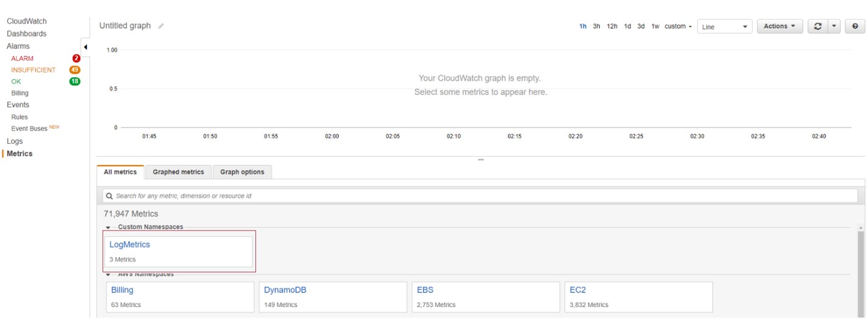Open Metrics in the sidebar
This screenshot has width=868, height=321.
coord(19,153)
